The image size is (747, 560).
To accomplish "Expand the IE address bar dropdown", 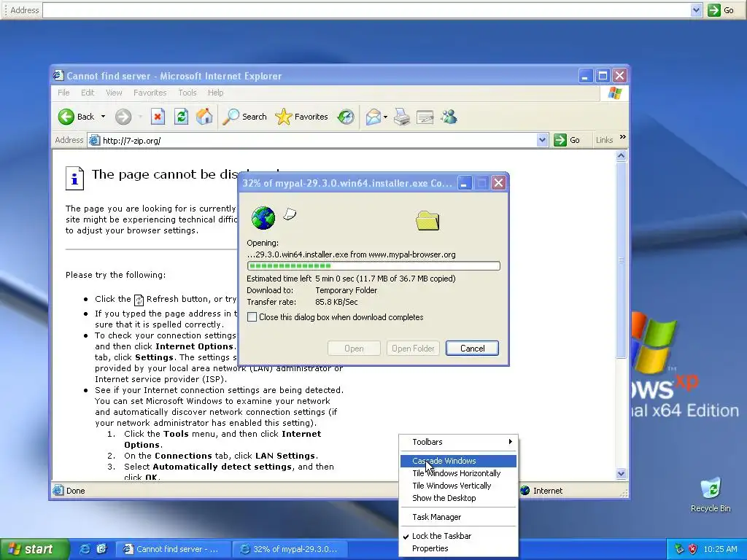I will [x=542, y=140].
